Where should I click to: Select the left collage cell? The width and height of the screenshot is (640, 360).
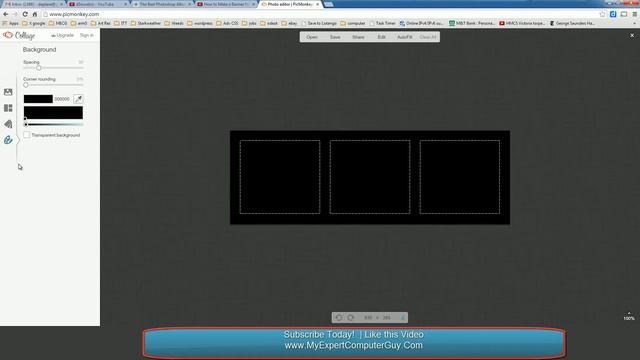click(x=280, y=177)
